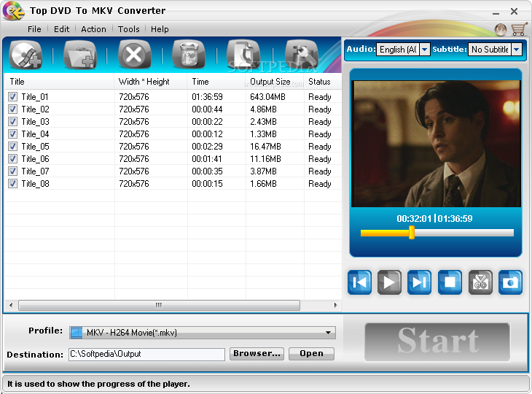This screenshot has height=394, width=532.
Task: Uncheck the Title_02 checkbox
Action: pos(12,109)
